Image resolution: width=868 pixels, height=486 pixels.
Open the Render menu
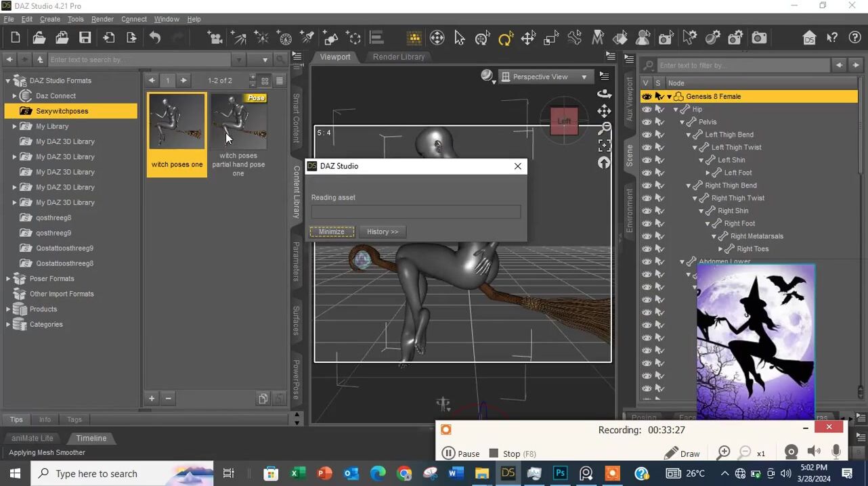[102, 19]
